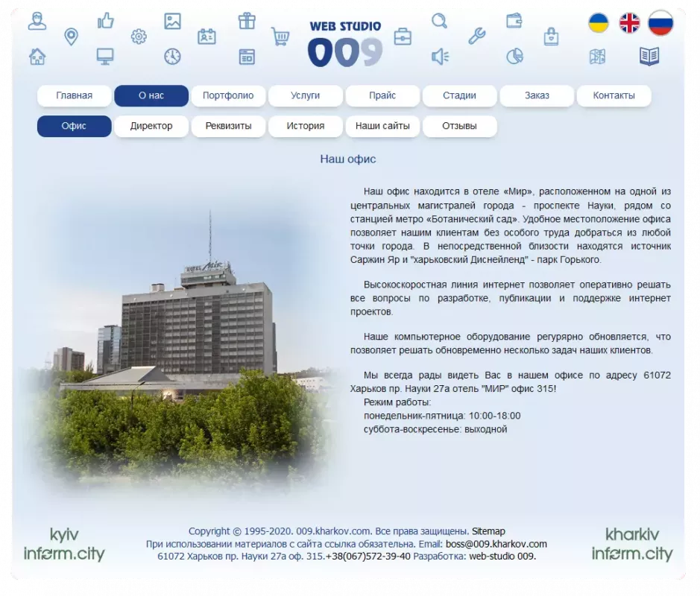Viewport: 700px width, 596px height.
Task: Switch to the Директор subtab
Action: pos(151,127)
